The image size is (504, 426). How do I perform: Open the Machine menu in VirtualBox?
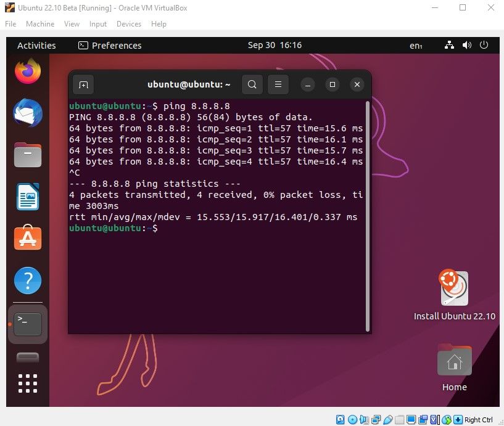pyautogui.click(x=39, y=24)
